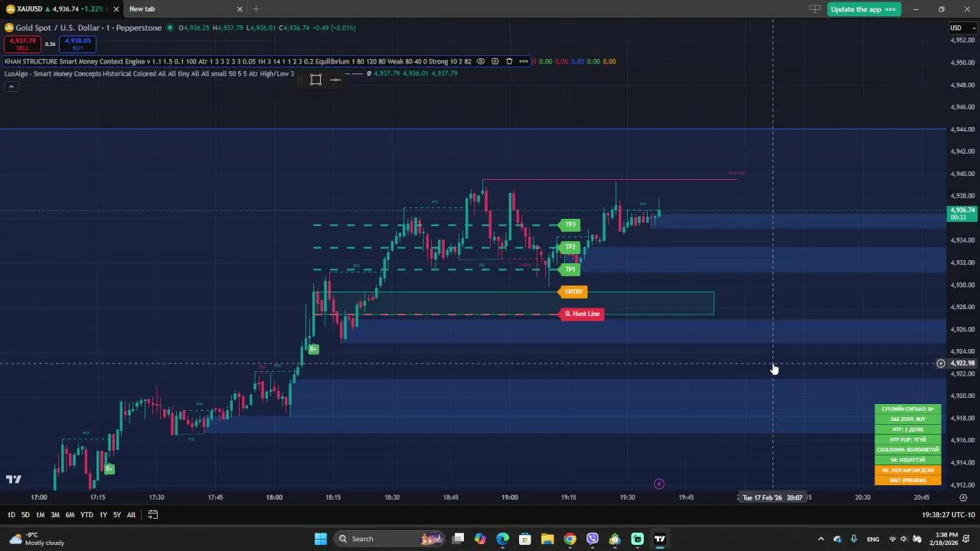Show hidden system tray icons
This screenshot has width=980, height=551.
click(x=821, y=539)
